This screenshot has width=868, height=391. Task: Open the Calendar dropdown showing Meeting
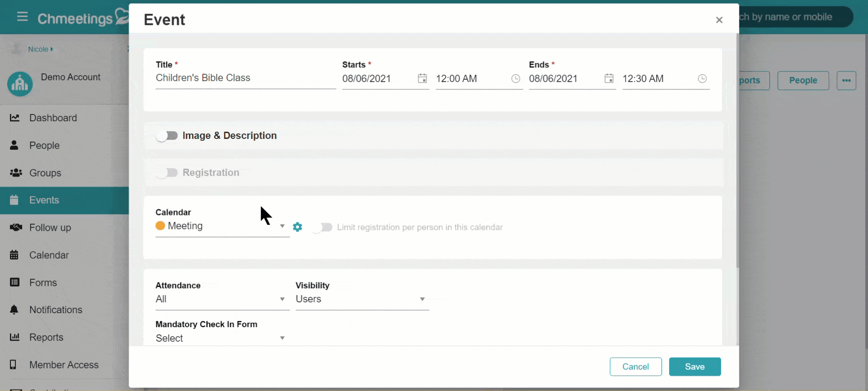(x=222, y=226)
